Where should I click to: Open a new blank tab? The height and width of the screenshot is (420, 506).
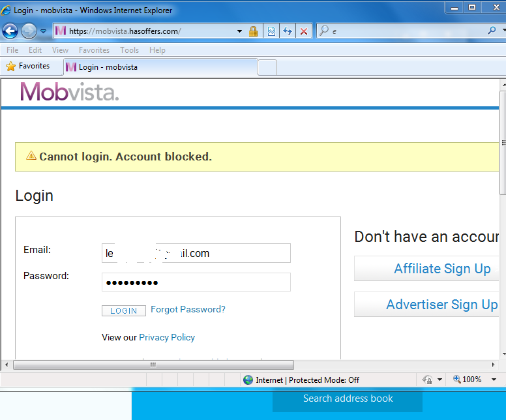(x=267, y=67)
